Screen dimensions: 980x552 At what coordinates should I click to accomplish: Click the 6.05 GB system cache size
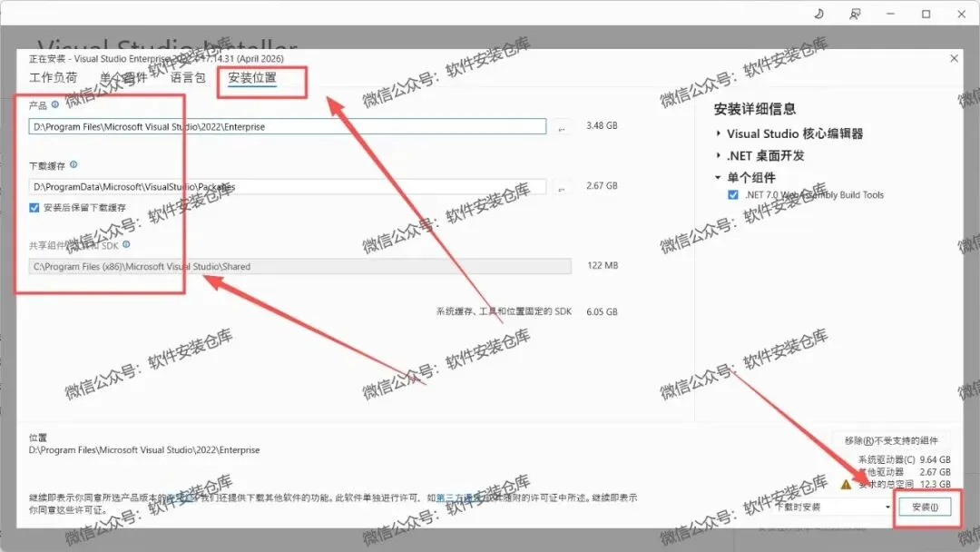point(602,312)
